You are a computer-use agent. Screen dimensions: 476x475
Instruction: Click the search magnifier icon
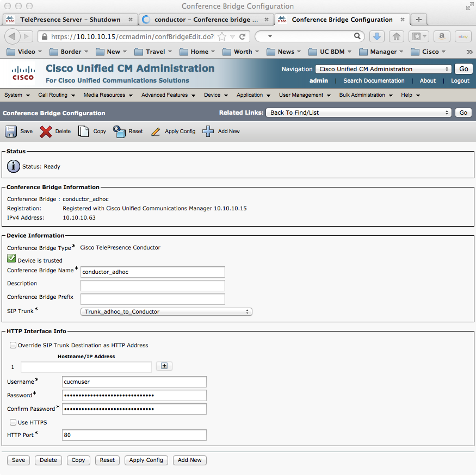point(357,36)
